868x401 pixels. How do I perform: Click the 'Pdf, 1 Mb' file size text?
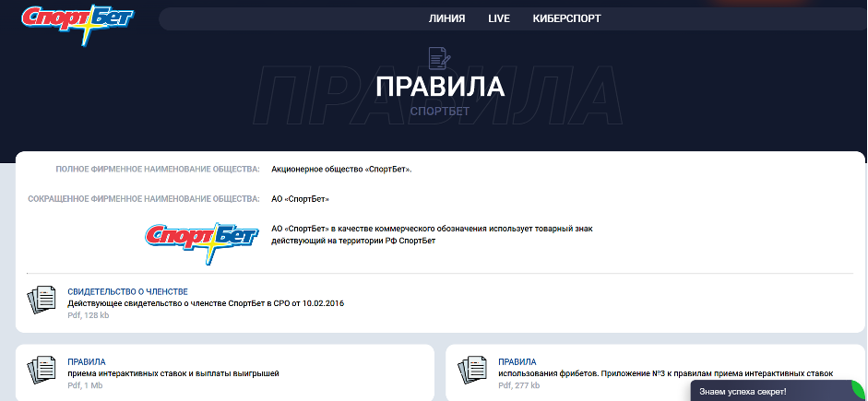[85, 385]
